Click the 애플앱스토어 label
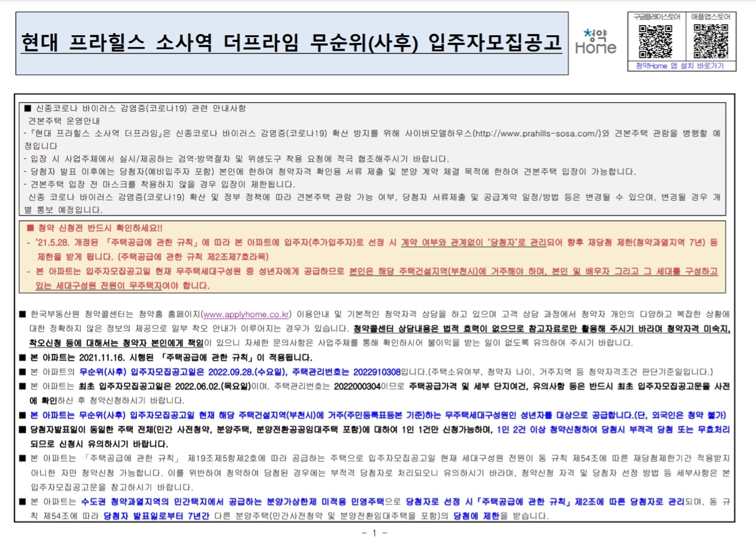This screenshot has height=539, width=756. pyautogui.click(x=711, y=17)
